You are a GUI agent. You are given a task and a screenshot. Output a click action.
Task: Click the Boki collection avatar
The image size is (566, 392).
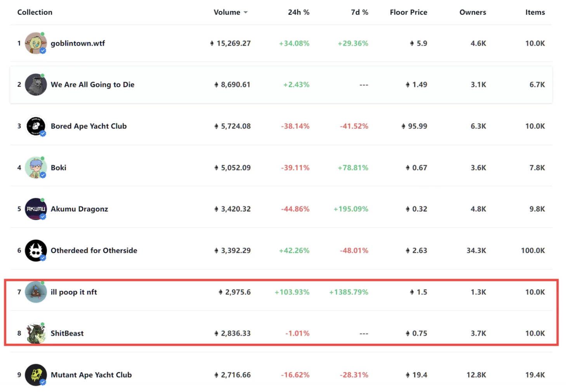click(36, 168)
